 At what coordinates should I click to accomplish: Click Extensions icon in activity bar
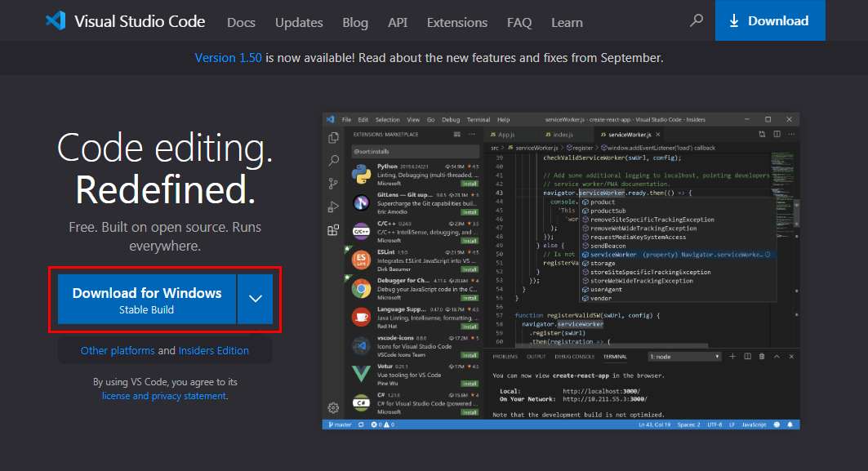pos(333,230)
